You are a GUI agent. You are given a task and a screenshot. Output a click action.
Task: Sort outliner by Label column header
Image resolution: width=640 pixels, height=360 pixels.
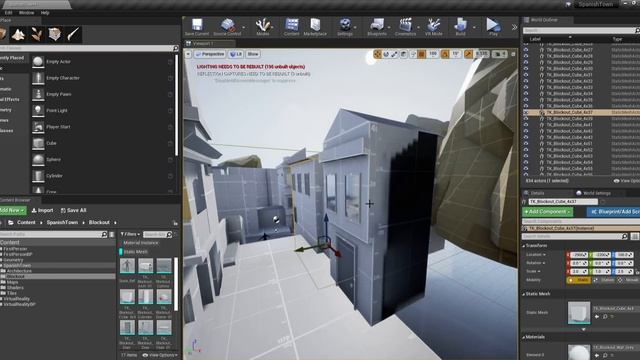click(x=535, y=39)
